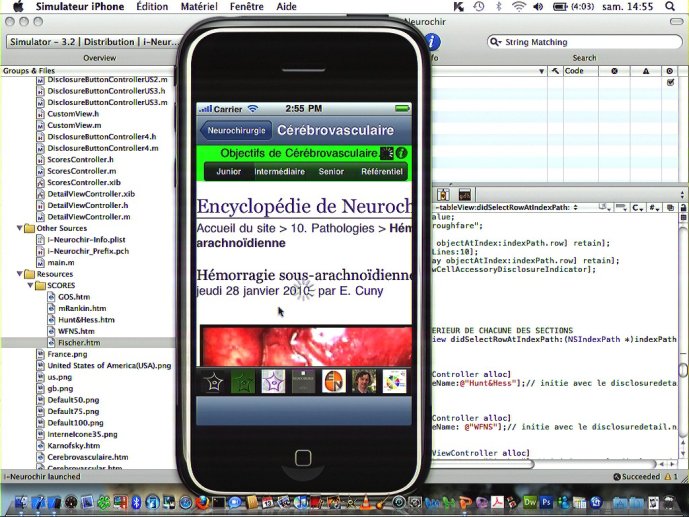Open the debugger icon above the code editor
The width and height of the screenshot is (689, 517).
pos(443,194)
